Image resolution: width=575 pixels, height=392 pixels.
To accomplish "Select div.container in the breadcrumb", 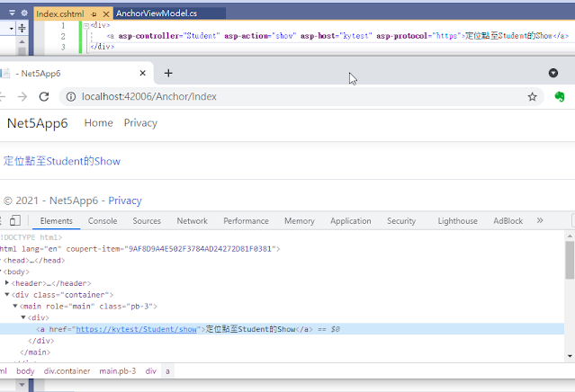I will point(67,371).
